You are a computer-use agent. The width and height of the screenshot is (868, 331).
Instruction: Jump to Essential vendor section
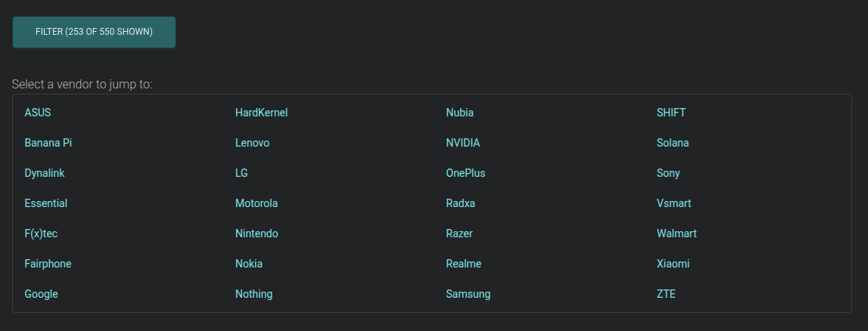(x=45, y=203)
